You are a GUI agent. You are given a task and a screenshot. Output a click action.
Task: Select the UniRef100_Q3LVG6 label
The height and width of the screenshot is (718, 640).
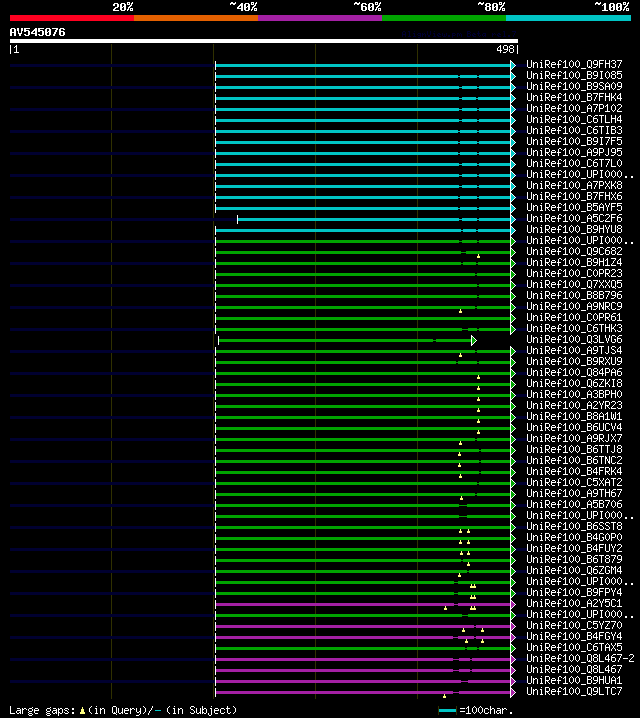(574, 339)
